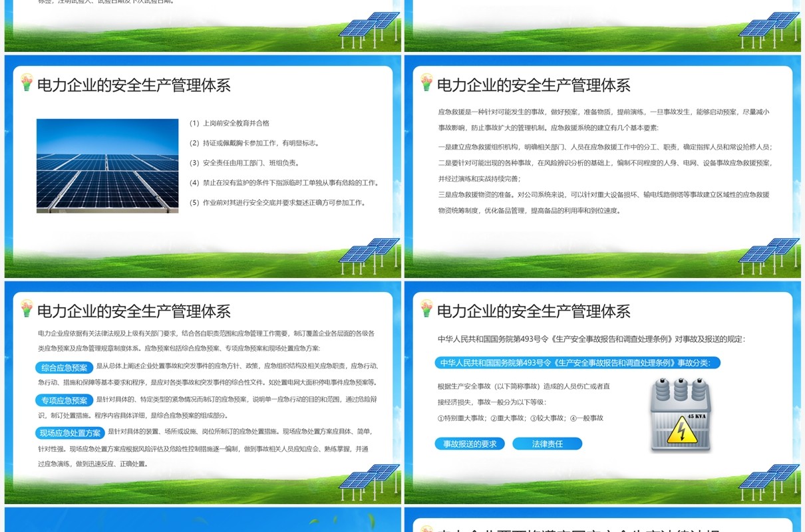Select the paragraph starting 二是要针对可能出现的各种事故
This screenshot has width=805, height=532.
(605, 171)
